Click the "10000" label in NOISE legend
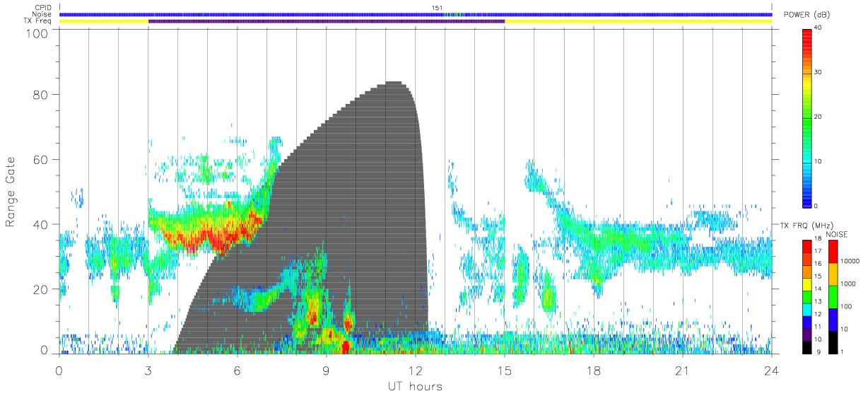This screenshot has height=401, width=868. [850, 261]
